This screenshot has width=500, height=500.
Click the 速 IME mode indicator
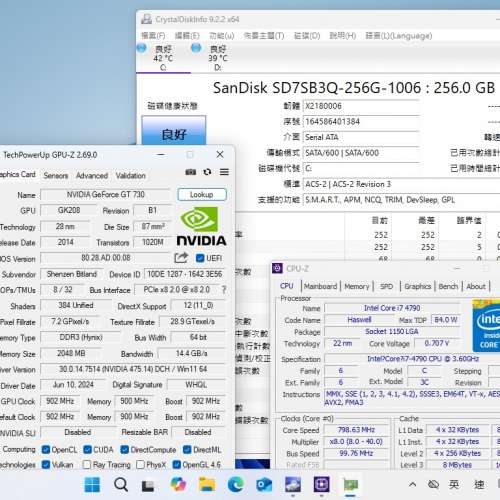point(479,484)
